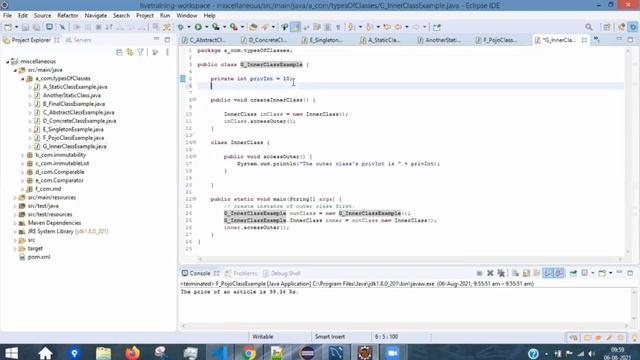Open the Run dropdown arrow

pyautogui.click(x=207, y=27)
